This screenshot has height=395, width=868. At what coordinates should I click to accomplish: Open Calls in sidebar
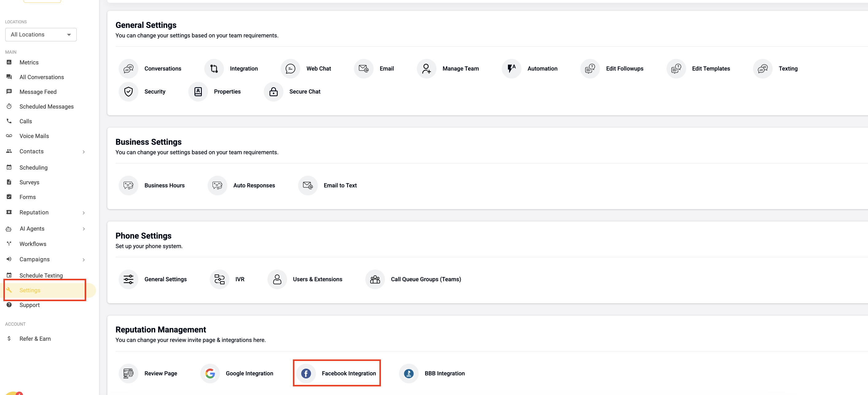pos(25,121)
